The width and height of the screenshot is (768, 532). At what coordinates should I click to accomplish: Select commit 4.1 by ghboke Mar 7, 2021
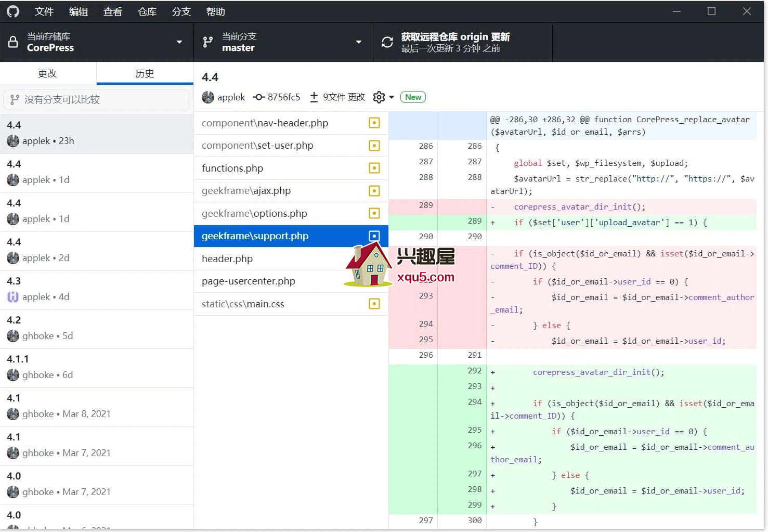tap(97, 446)
